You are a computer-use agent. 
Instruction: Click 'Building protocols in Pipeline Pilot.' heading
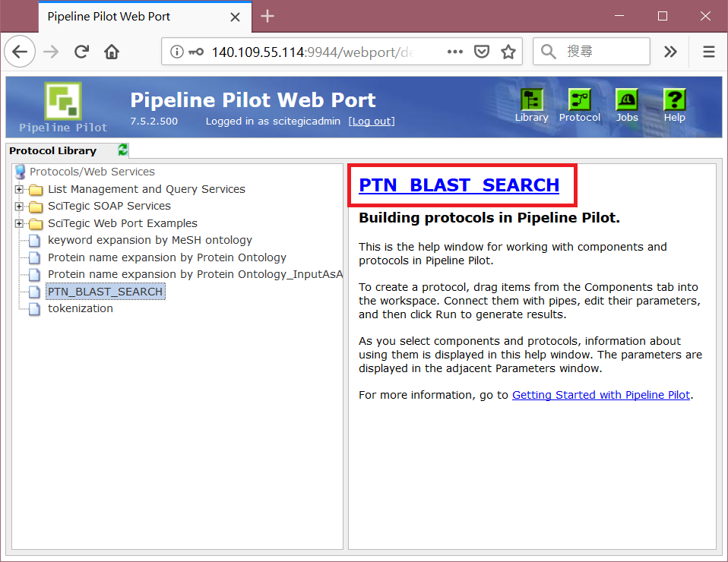489,218
